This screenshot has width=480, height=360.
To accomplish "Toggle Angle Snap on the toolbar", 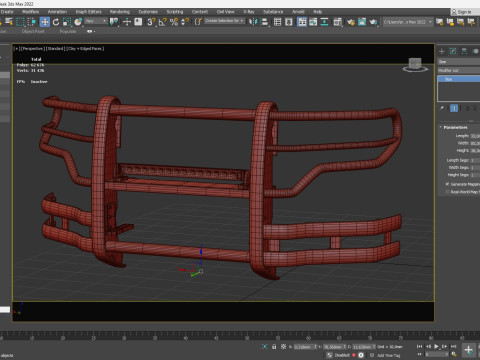I will coord(162,22).
